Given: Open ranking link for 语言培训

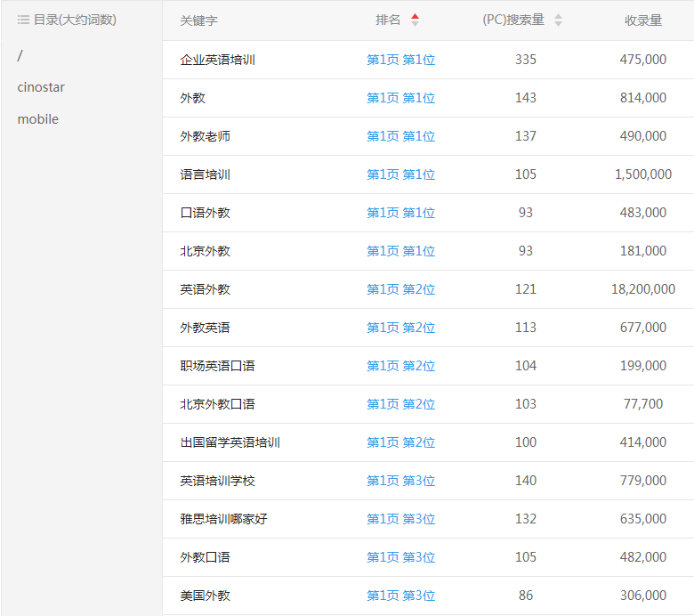Looking at the screenshot, I should coord(400,174).
